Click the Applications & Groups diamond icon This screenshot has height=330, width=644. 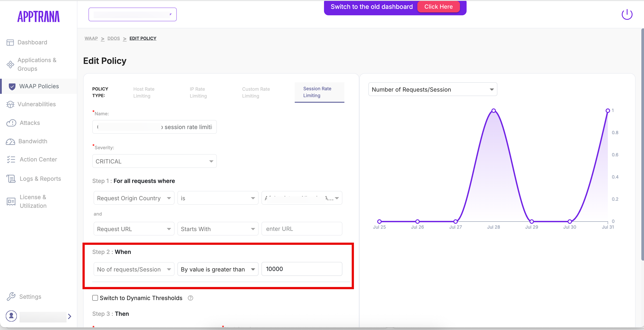(10, 65)
